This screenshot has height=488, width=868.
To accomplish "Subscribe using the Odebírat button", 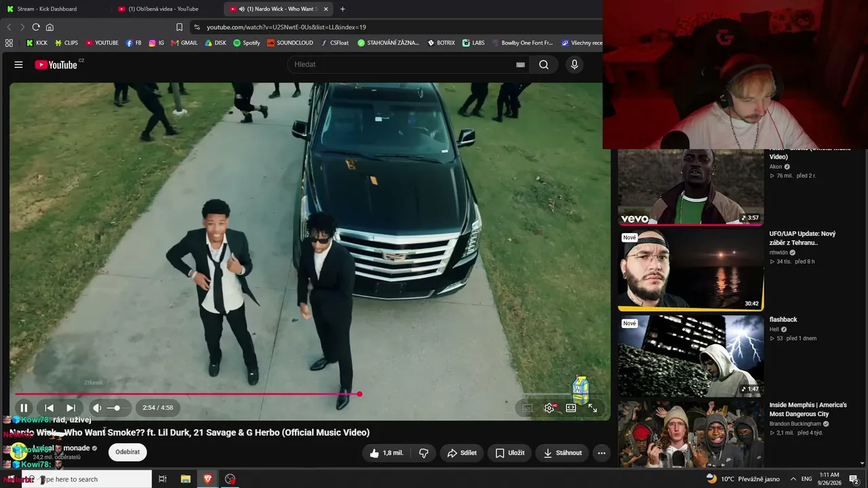I will pyautogui.click(x=127, y=452).
